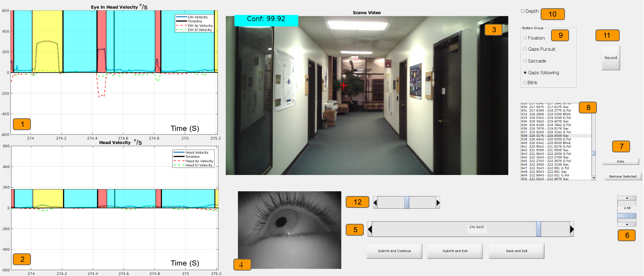Click the right arrow of the short slider marked 12

point(438,202)
